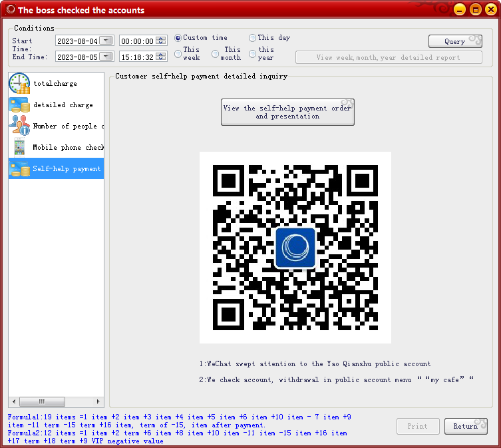This screenshot has height=448, width=501.
Task: Open the totalcharge report item
Action: (57, 83)
